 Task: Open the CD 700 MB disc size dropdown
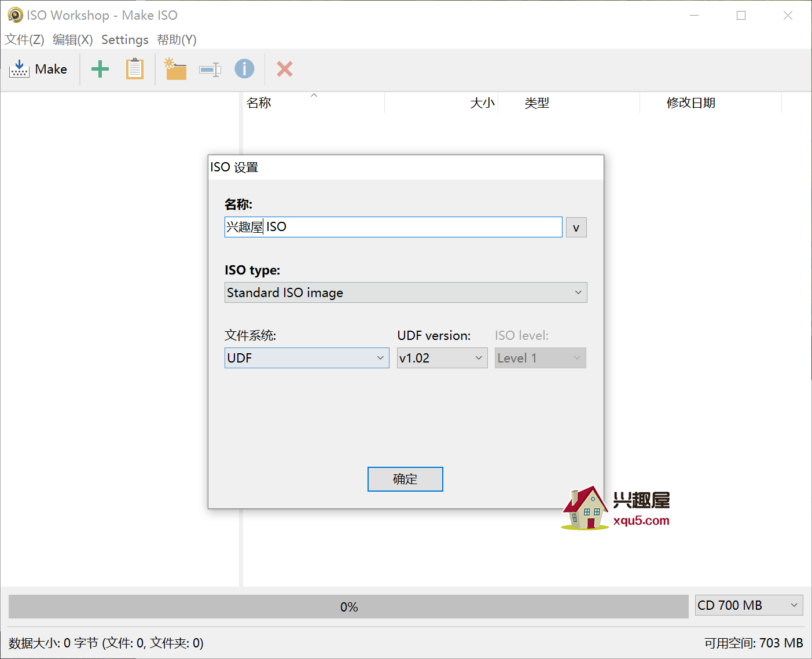point(748,605)
